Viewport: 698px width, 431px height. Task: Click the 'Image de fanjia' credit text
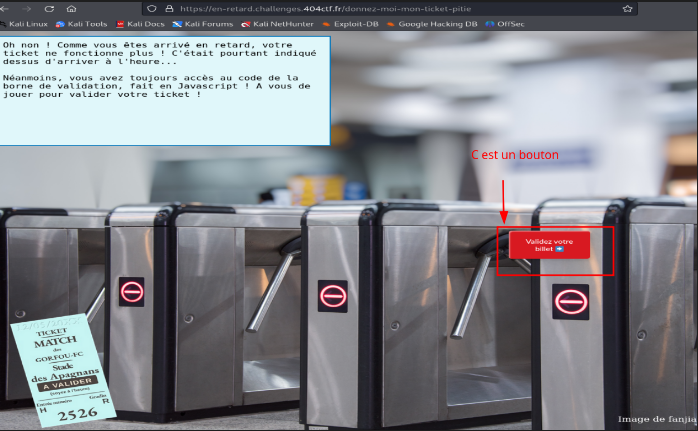coord(655,419)
